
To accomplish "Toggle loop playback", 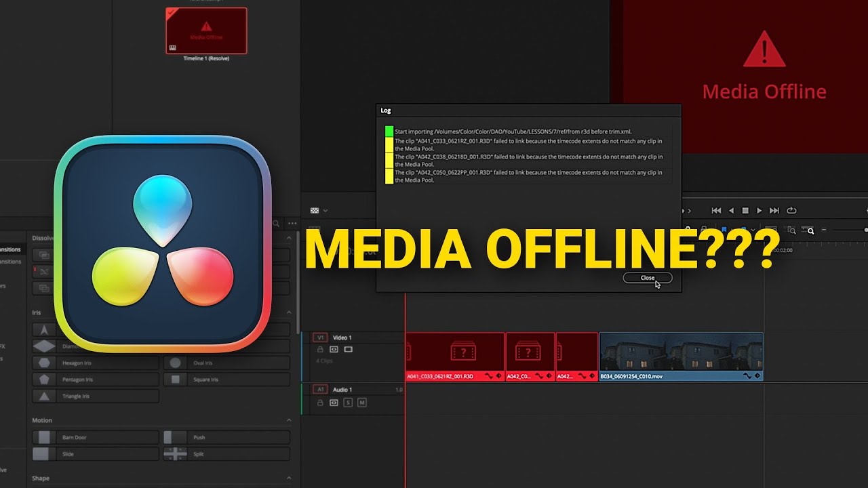I will click(791, 211).
